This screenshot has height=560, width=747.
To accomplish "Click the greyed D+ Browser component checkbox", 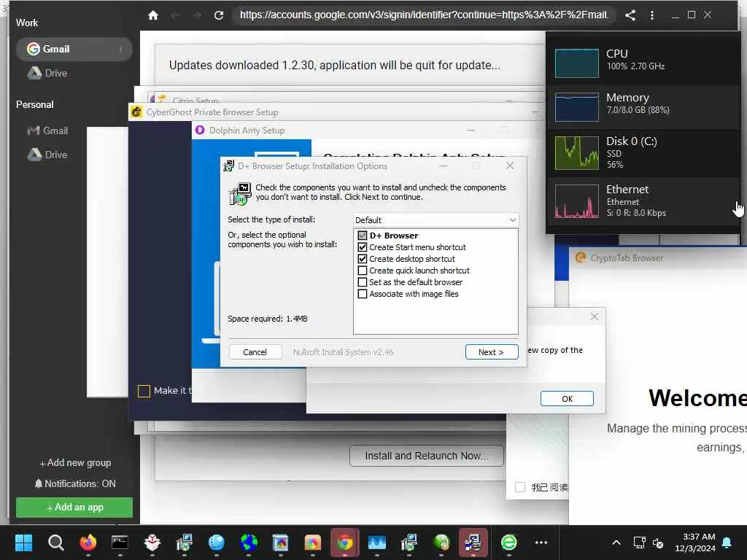I will tap(363, 236).
